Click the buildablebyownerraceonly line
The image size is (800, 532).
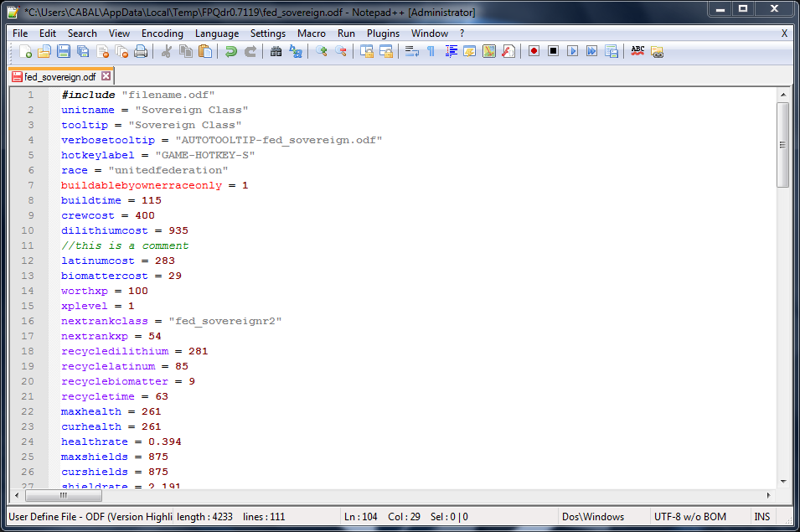coord(155,185)
